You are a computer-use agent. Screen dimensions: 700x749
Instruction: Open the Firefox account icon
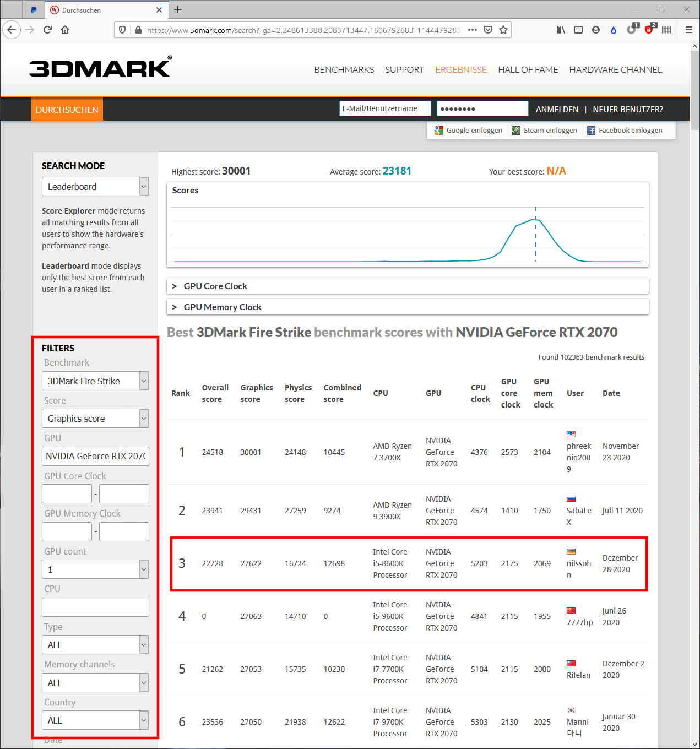[596, 30]
